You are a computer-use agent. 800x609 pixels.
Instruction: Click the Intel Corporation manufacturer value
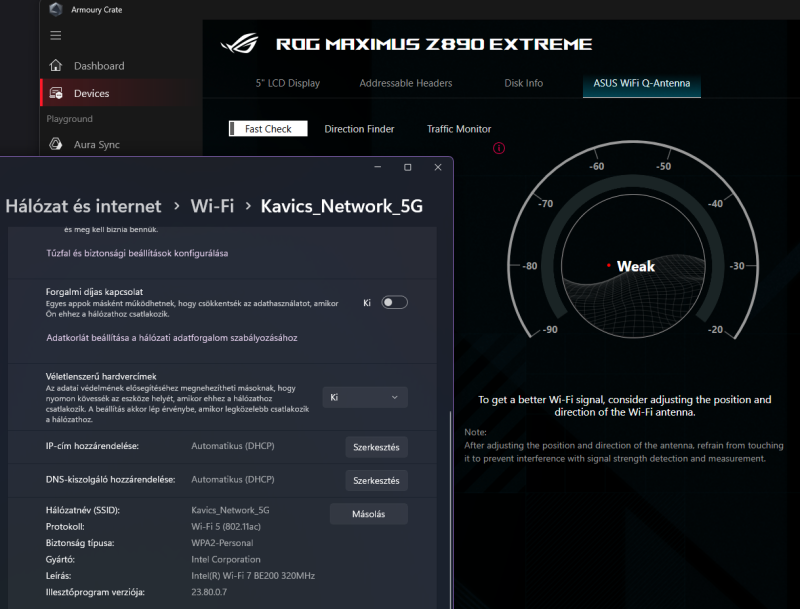(226, 559)
